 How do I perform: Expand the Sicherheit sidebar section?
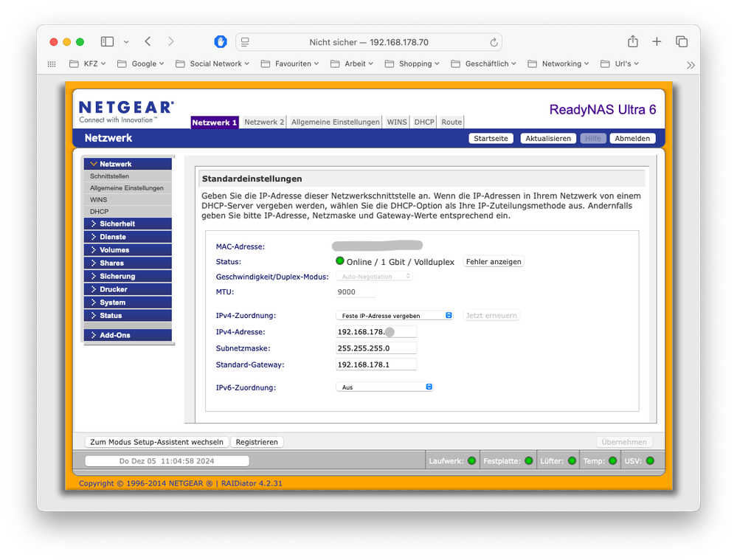[128, 224]
